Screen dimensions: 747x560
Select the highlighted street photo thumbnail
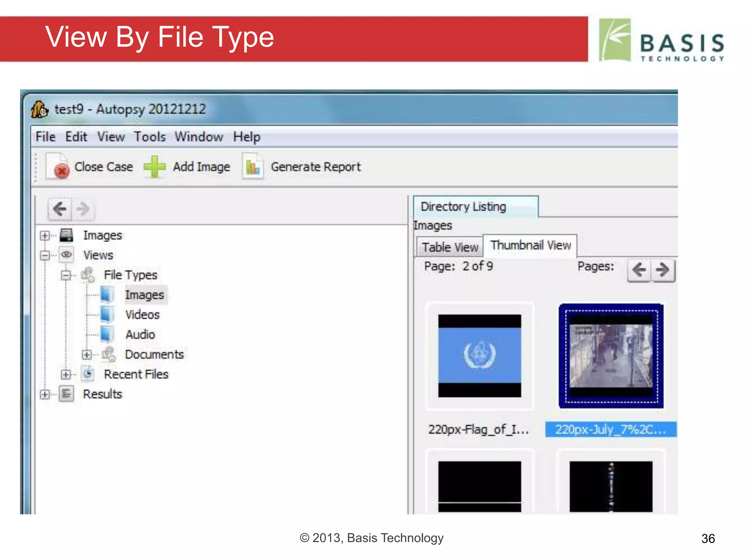(611, 356)
